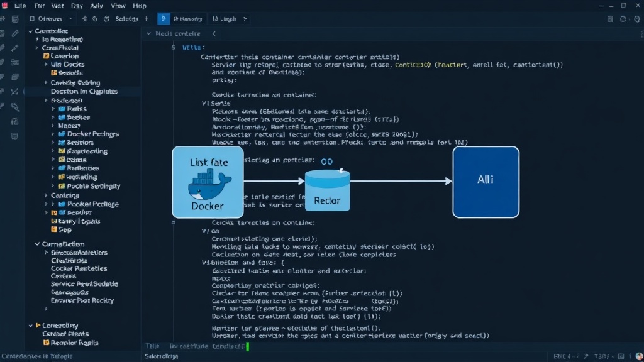The width and height of the screenshot is (644, 362).
Task: Switch to the Lingh tab
Action: (225, 19)
